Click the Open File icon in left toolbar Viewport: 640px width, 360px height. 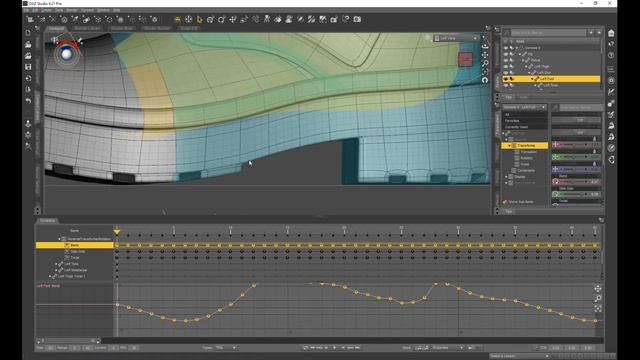[28, 44]
